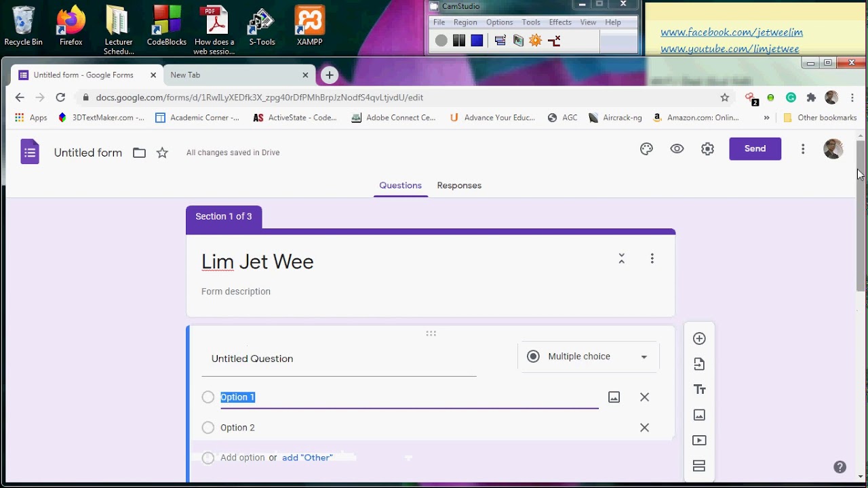Open Chrome menu three dots
Viewport: 868px width, 488px height.
(x=852, y=98)
